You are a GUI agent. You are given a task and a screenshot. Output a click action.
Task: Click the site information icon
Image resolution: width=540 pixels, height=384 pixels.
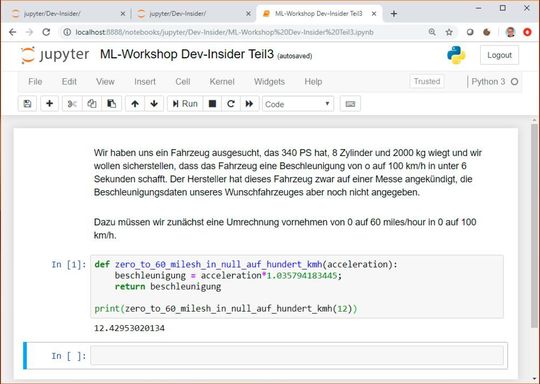click(68, 32)
